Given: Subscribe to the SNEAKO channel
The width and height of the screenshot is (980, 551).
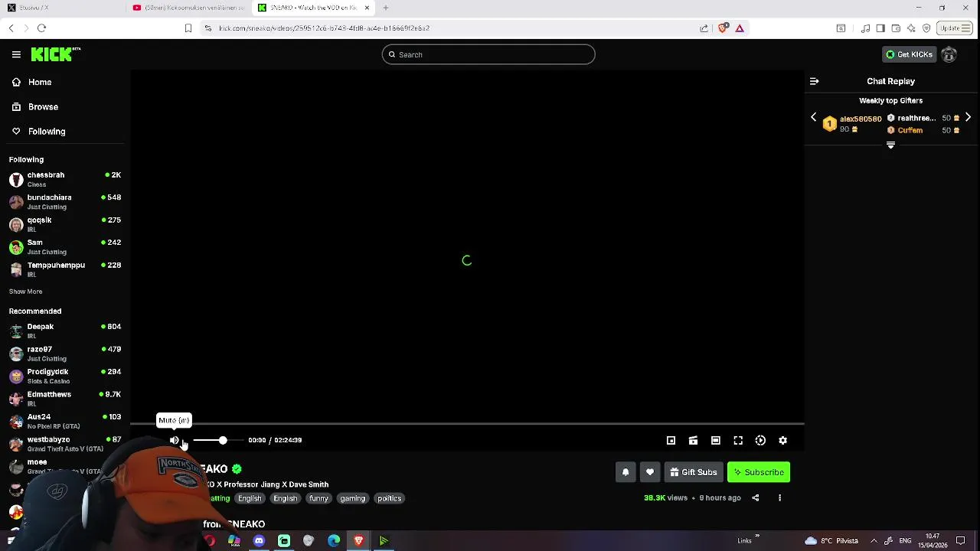Looking at the screenshot, I should pos(759,472).
